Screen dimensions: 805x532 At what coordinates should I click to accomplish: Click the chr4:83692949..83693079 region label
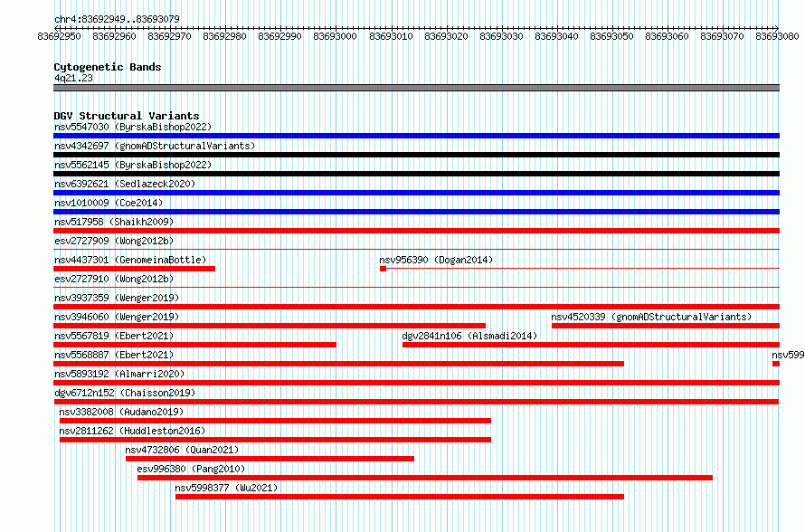point(117,19)
